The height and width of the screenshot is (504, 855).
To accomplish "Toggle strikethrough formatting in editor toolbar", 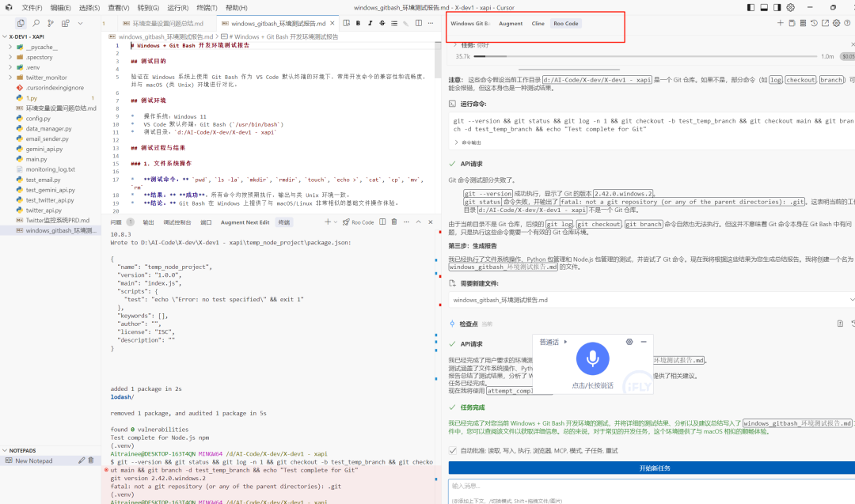I will click(x=382, y=24).
